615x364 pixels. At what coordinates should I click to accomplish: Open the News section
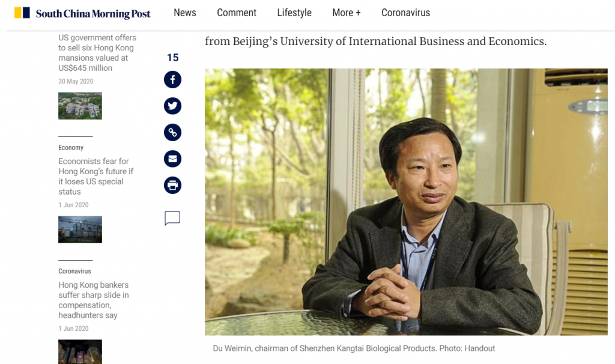coord(185,13)
